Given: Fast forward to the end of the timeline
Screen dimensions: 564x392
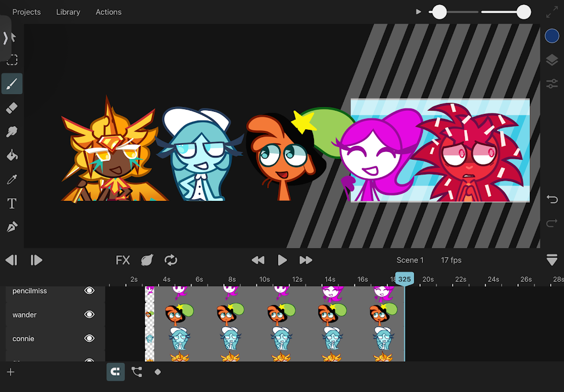Looking at the screenshot, I should click(306, 260).
